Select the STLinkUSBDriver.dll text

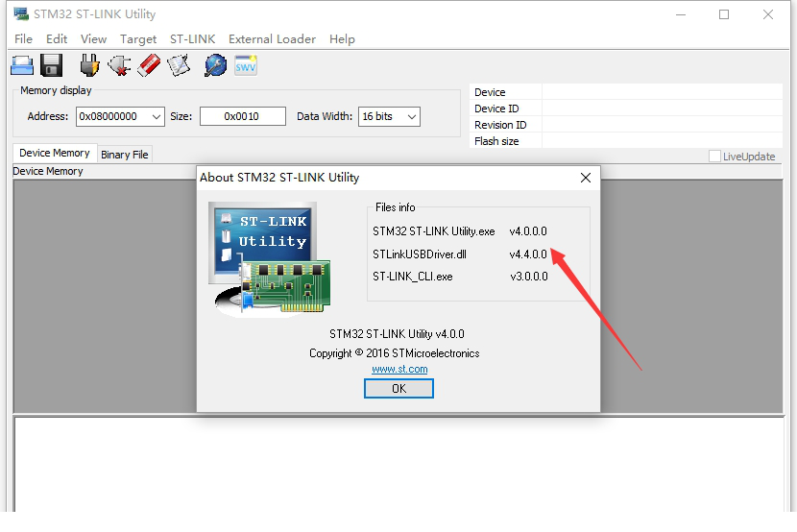click(x=420, y=254)
